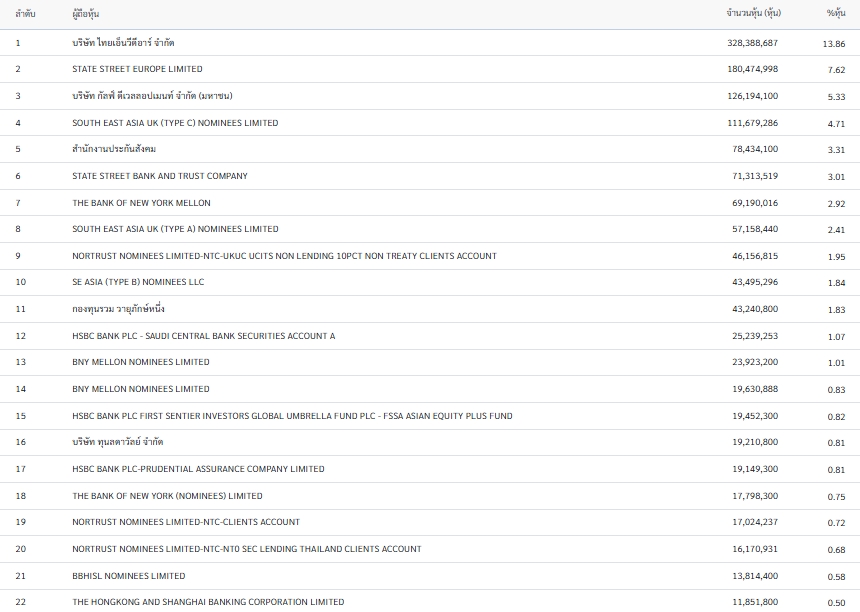Click share count 46,156,815
The height and width of the screenshot is (612, 860).
click(755, 256)
